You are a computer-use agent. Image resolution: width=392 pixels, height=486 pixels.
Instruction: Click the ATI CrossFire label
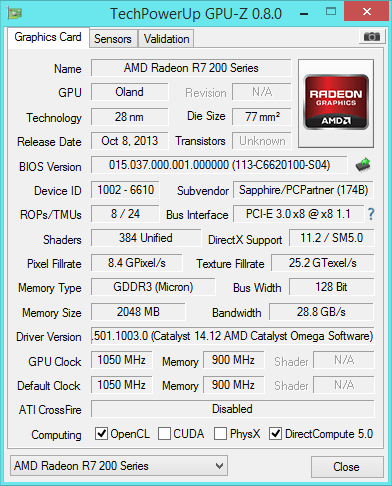click(x=50, y=410)
